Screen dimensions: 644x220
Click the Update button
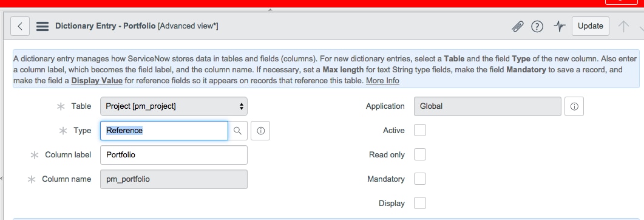tap(590, 26)
